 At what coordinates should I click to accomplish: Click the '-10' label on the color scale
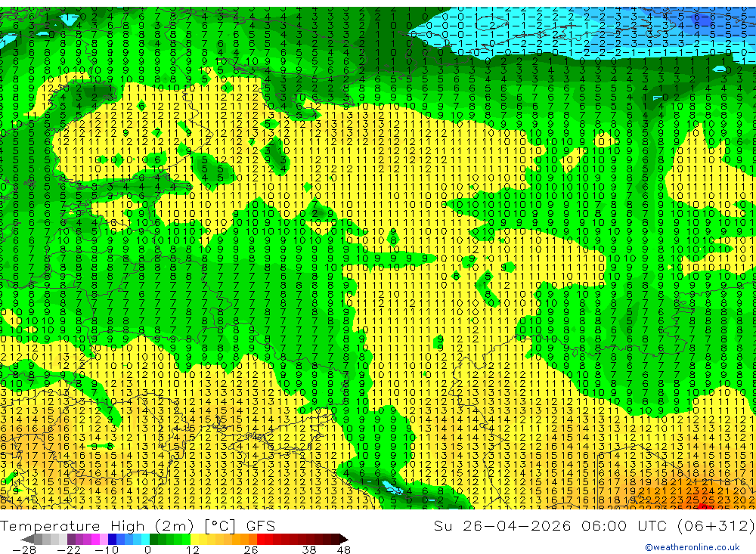[x=107, y=550]
